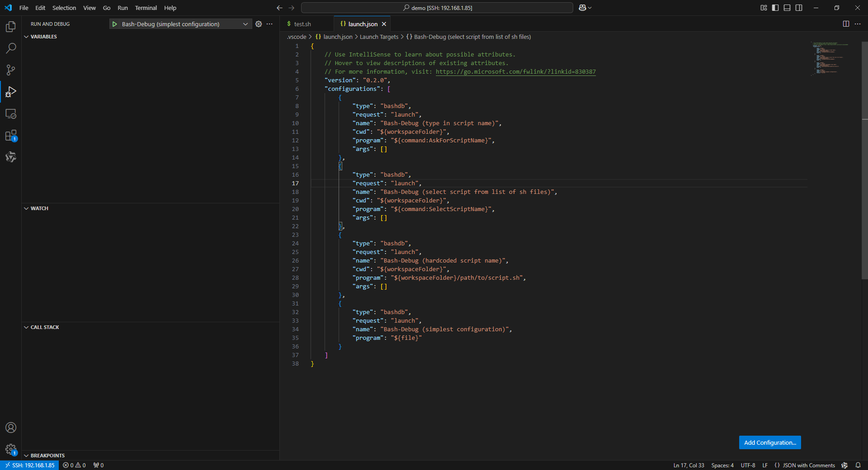Open the View menu
The width and height of the screenshot is (868, 470).
click(x=90, y=8)
